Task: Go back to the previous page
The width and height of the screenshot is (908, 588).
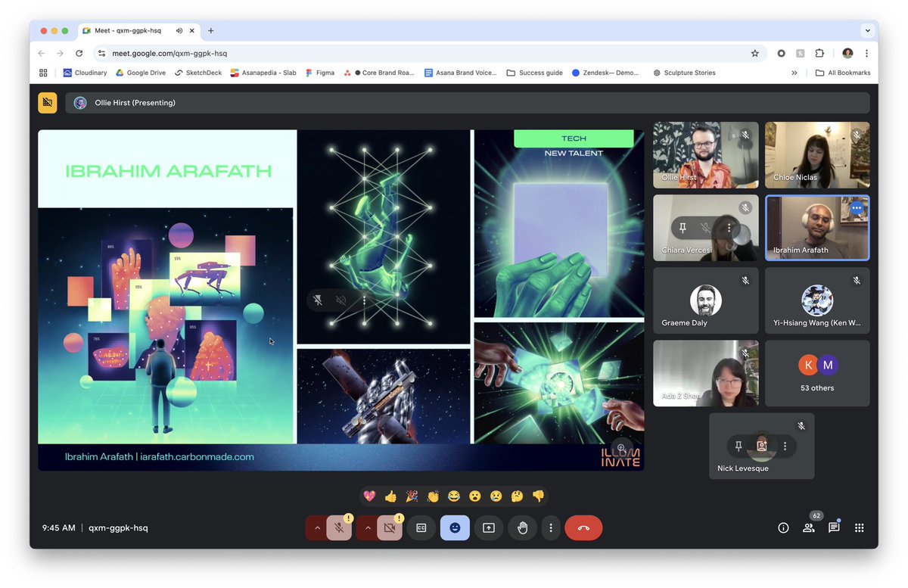Action: [x=42, y=53]
